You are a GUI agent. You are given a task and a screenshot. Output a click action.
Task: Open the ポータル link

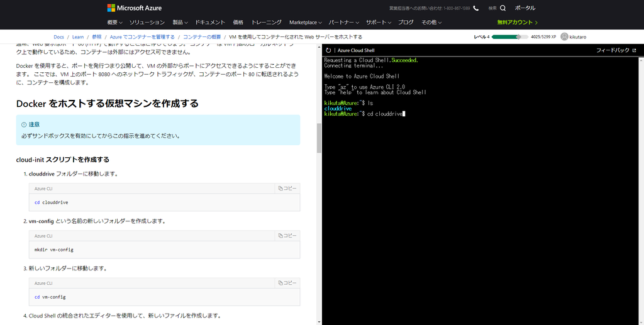coord(525,8)
